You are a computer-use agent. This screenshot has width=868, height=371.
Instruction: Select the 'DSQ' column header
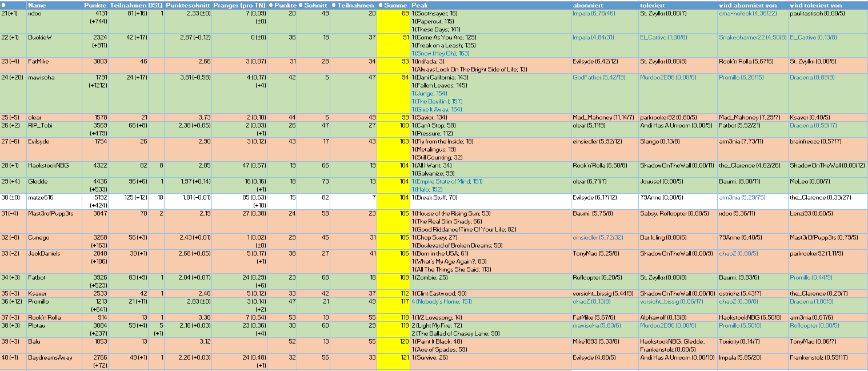pyautogui.click(x=155, y=5)
